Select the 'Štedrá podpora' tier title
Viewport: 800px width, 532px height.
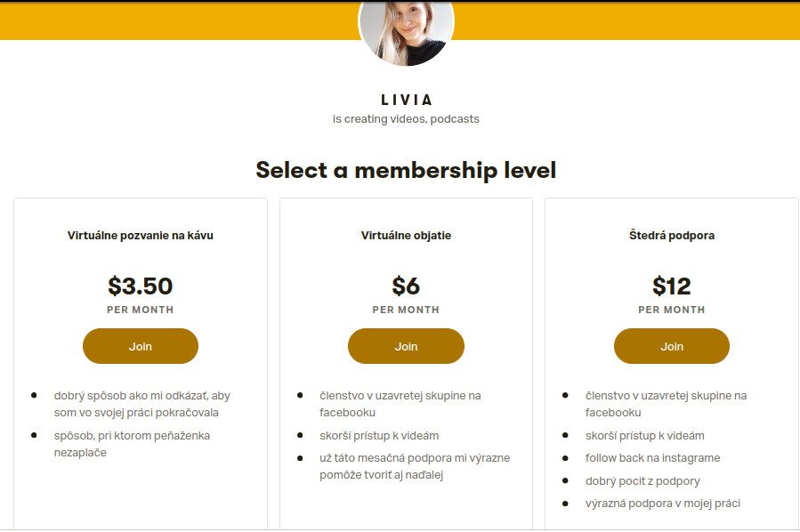click(x=672, y=236)
